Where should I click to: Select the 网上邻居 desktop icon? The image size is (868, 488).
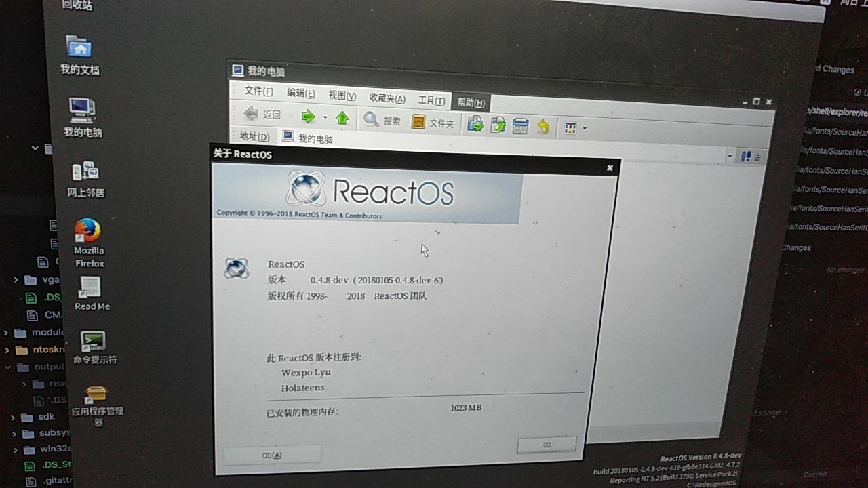click(x=85, y=179)
